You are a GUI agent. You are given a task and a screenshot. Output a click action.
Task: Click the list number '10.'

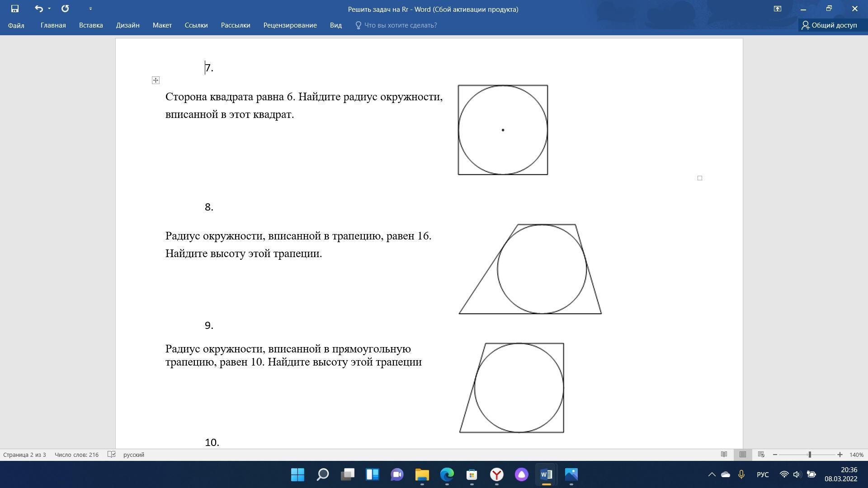[x=212, y=442]
